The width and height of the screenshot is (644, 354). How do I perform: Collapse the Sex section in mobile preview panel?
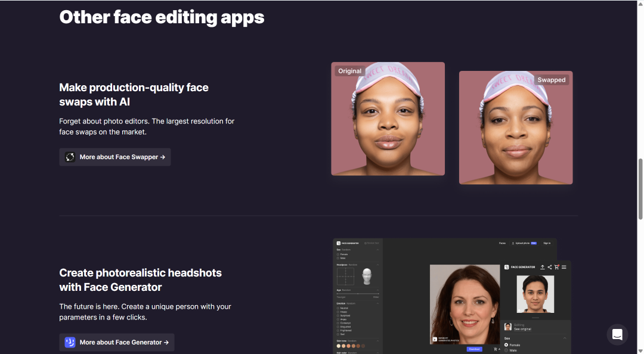[565, 338]
